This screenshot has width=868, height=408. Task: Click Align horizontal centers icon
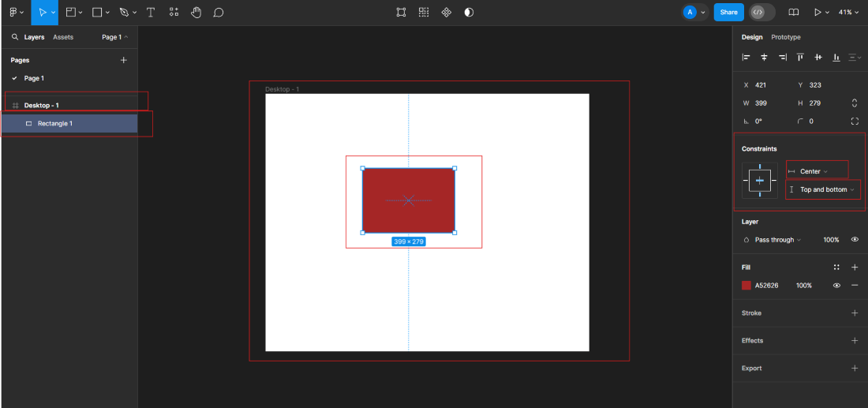pyautogui.click(x=765, y=57)
